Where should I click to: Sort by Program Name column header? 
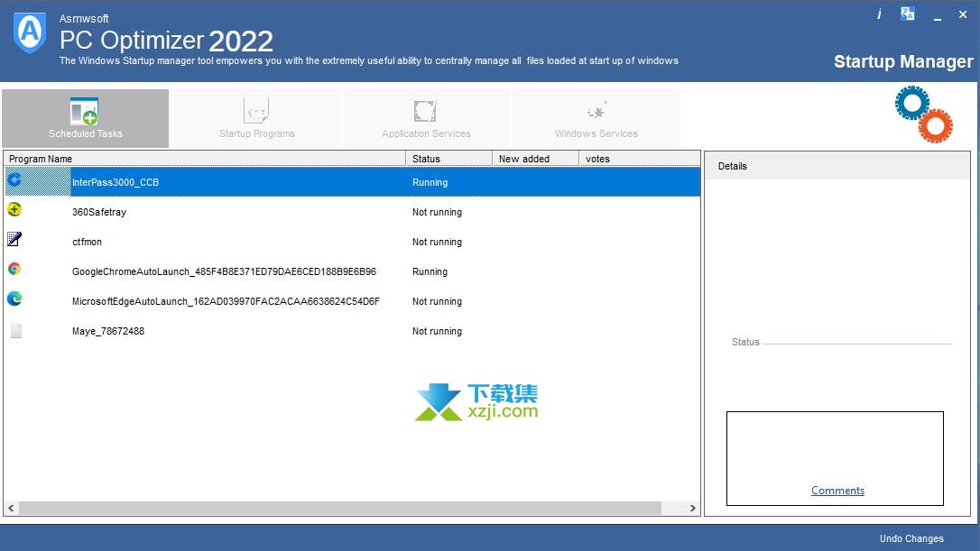point(205,159)
